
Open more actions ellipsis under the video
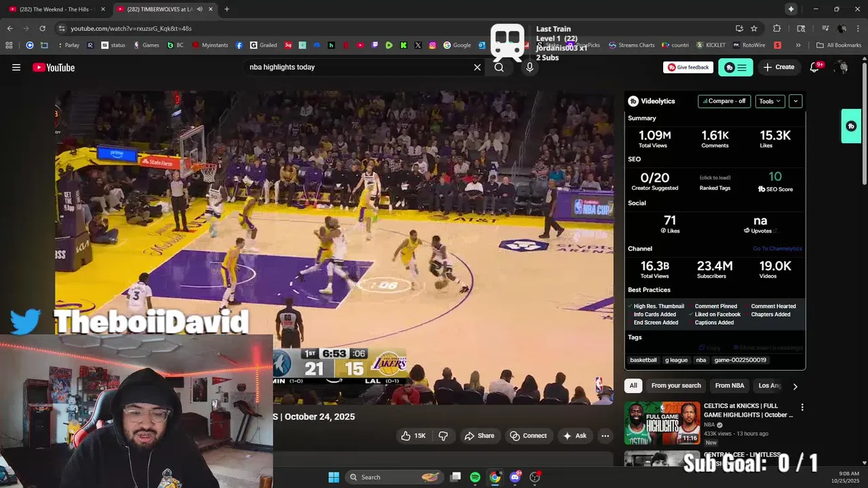point(606,436)
